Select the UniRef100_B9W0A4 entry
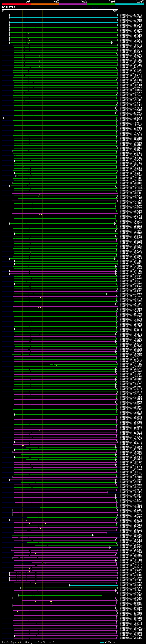 pyautogui.click(x=131, y=635)
